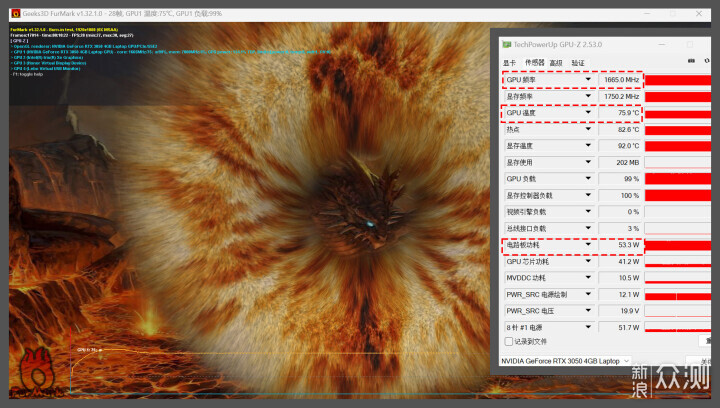The height and width of the screenshot is (408, 720).
Task: Open the 显存控制器负载 sensor dropdown
Action: 588,195
